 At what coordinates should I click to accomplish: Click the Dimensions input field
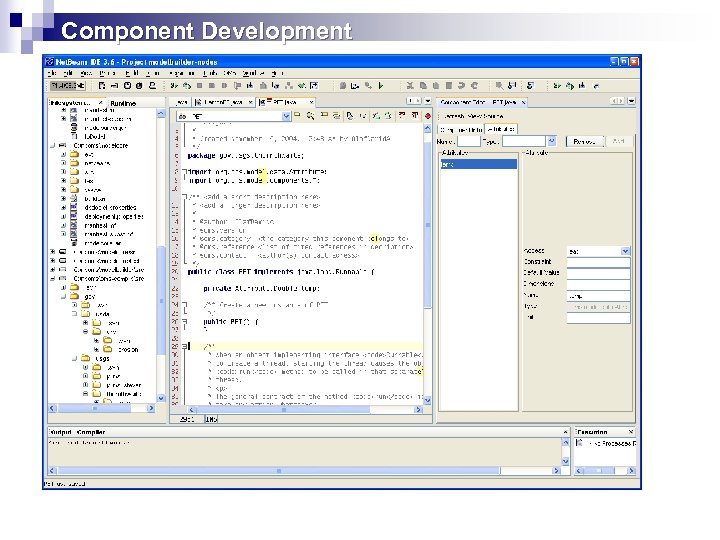click(598, 284)
